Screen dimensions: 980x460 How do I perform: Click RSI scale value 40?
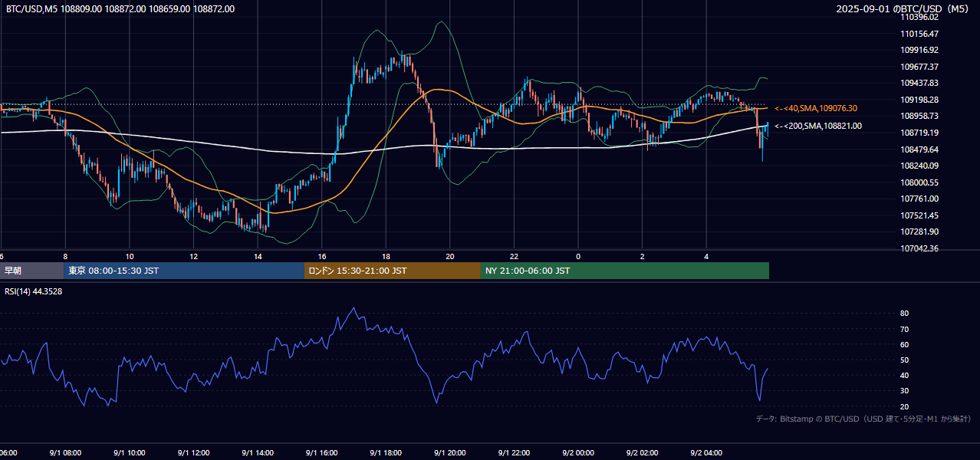click(905, 375)
